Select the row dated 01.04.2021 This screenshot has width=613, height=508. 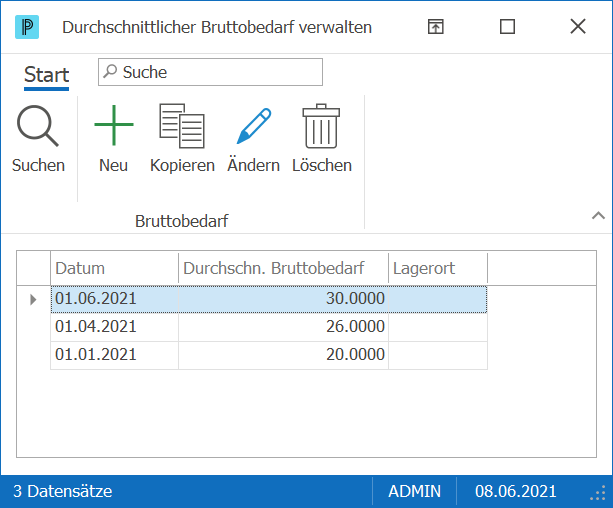point(269,327)
